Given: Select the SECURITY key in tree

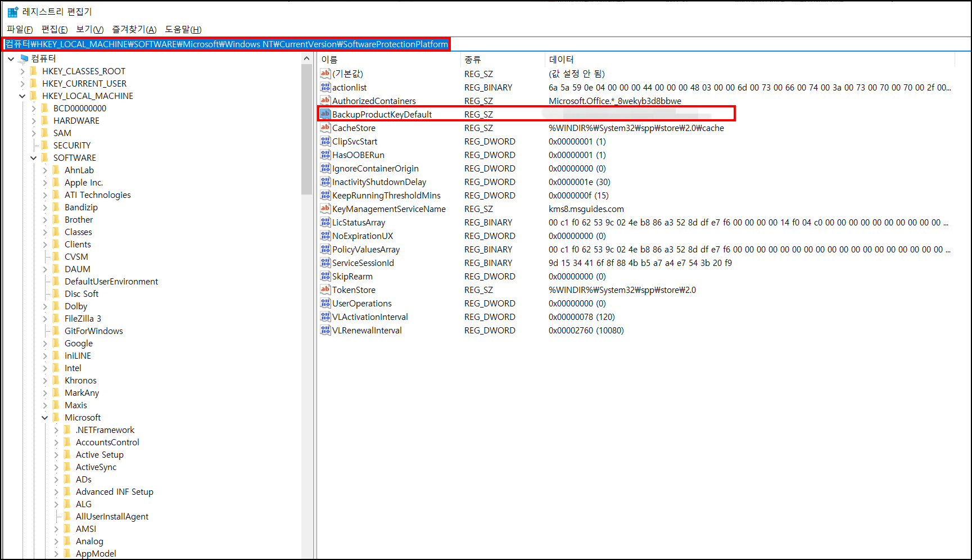Looking at the screenshot, I should [72, 145].
